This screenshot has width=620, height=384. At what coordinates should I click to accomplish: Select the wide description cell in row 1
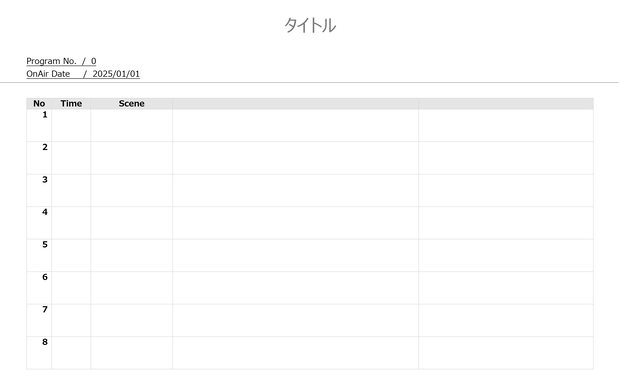click(295, 125)
